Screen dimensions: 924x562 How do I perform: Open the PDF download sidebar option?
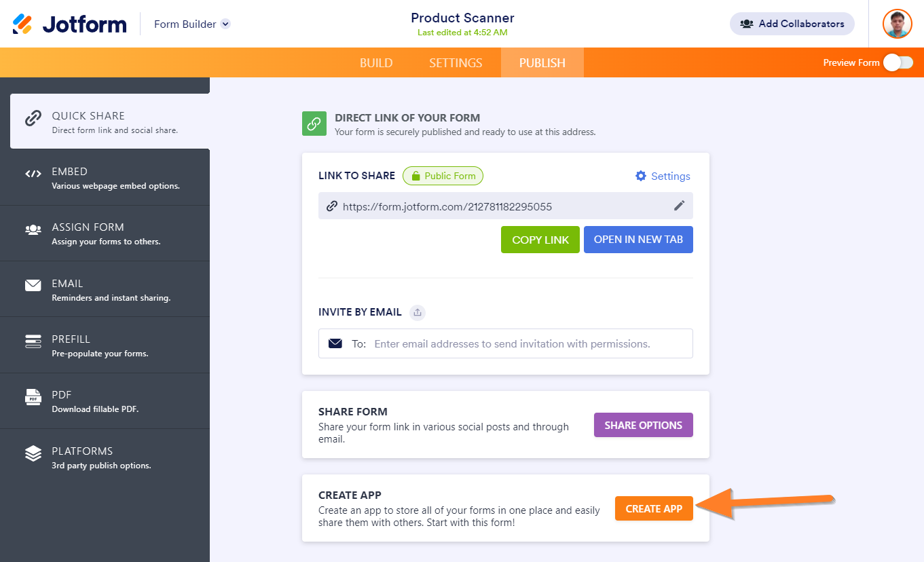coord(105,401)
